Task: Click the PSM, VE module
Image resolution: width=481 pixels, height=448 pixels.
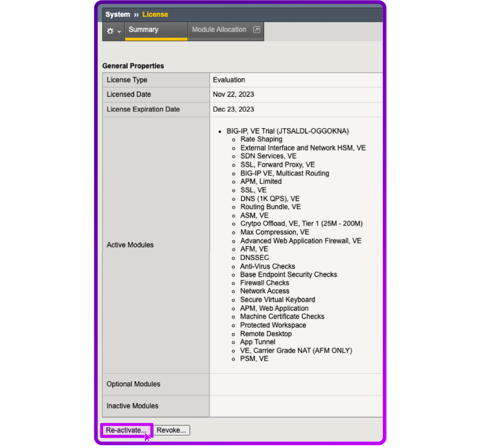Action: tap(254, 359)
